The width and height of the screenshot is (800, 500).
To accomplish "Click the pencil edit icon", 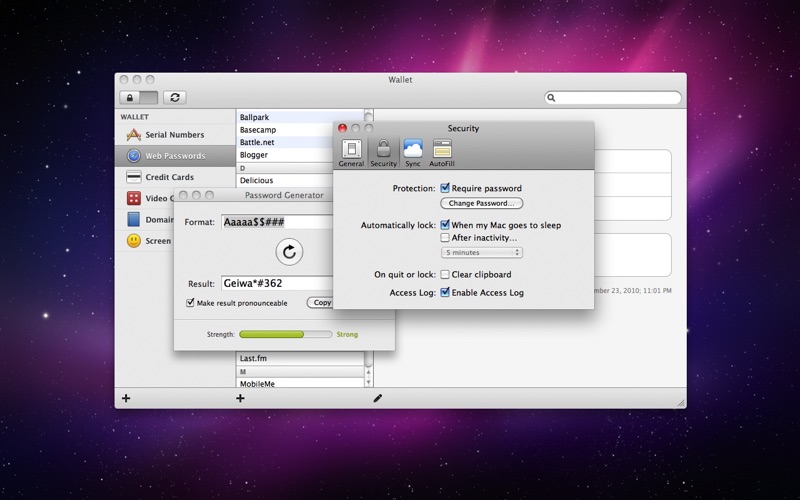I will pyautogui.click(x=378, y=398).
